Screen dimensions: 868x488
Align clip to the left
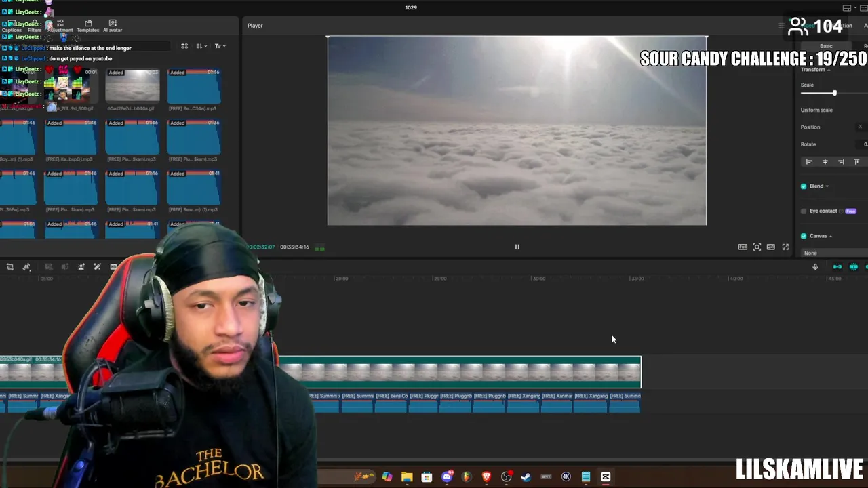coord(808,162)
